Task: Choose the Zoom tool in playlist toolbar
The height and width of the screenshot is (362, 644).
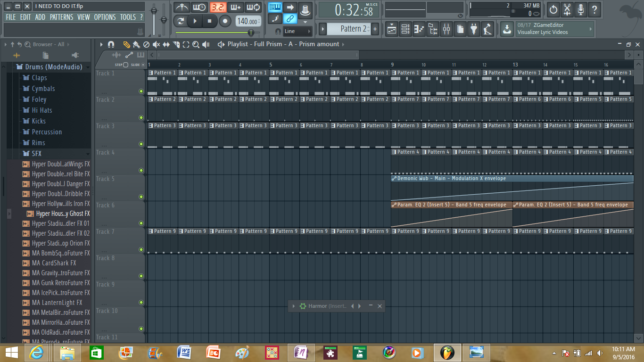Action: pyautogui.click(x=196, y=44)
